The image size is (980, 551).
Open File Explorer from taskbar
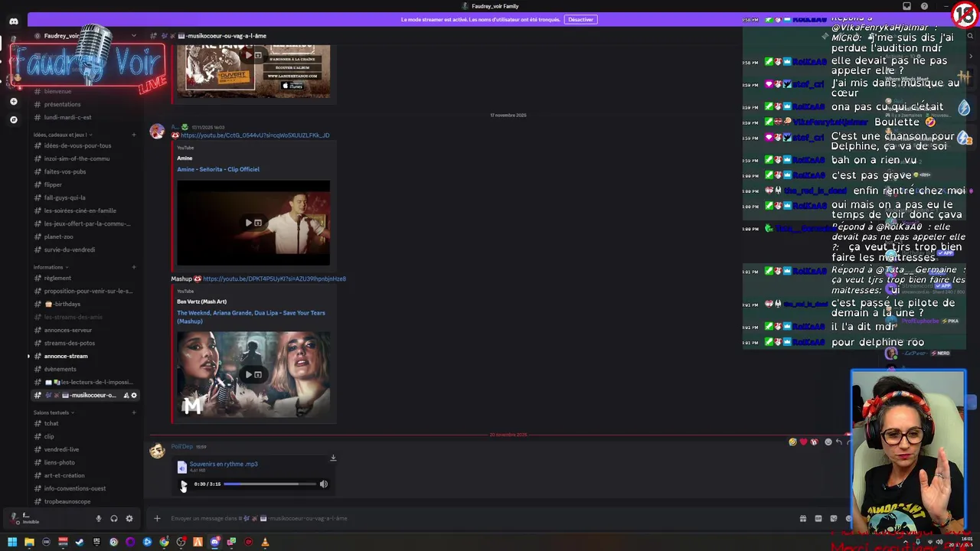point(29,542)
